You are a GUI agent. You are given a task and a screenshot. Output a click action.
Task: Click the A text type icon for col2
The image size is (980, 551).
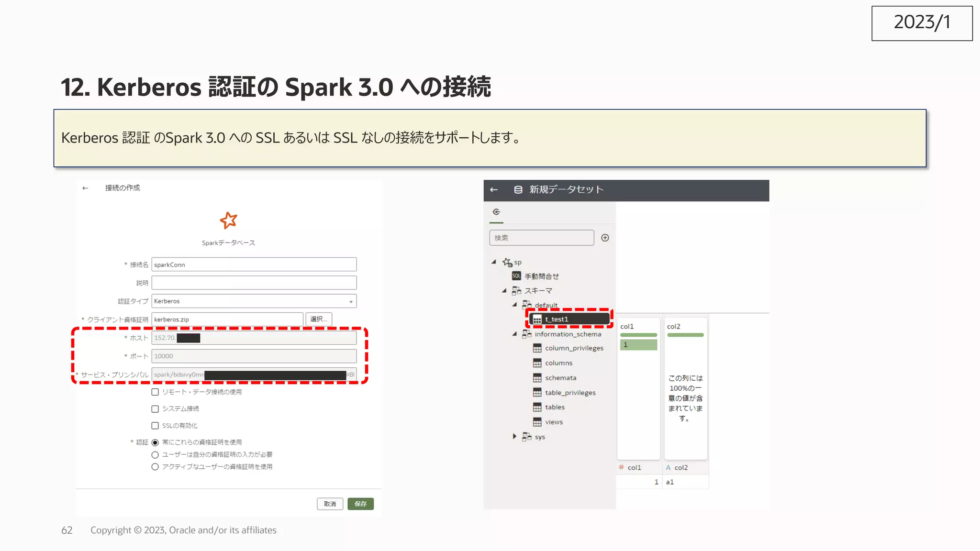tap(668, 467)
